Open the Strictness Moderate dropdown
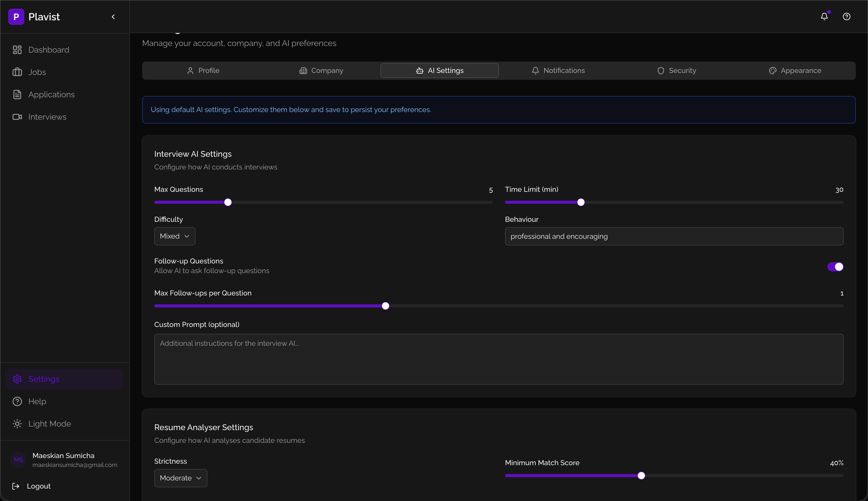The image size is (868, 501). click(x=180, y=478)
